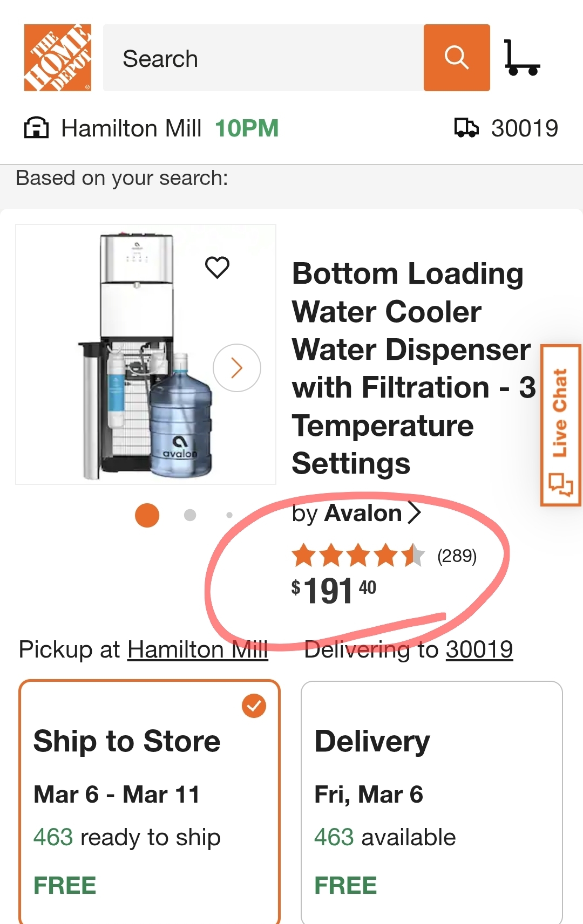This screenshot has height=924, width=583.
Task: Expand the by Avalon brand chevron
Action: [x=414, y=513]
